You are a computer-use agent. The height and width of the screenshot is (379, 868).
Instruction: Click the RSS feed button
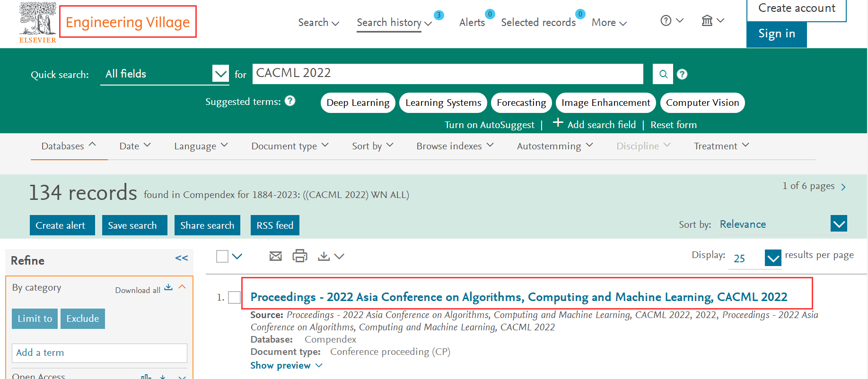[275, 225]
